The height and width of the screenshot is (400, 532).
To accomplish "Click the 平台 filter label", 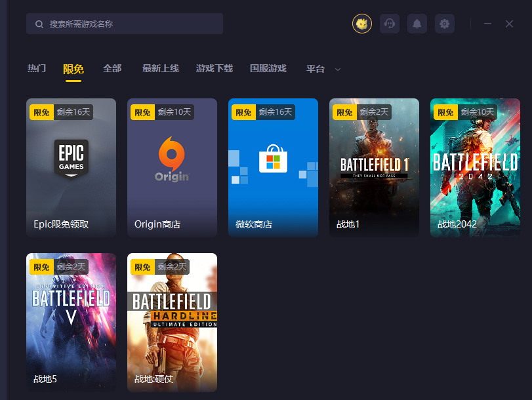I will 316,69.
